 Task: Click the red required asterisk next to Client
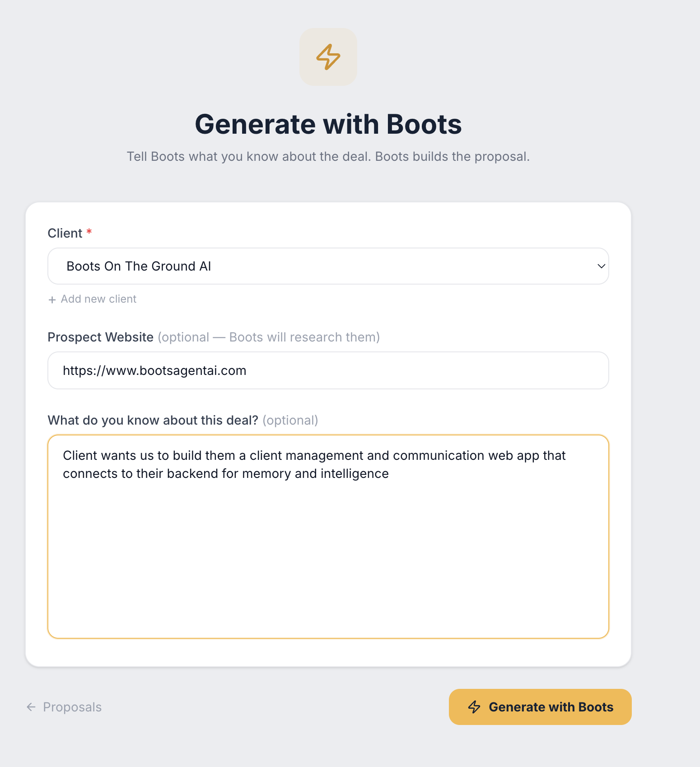coord(89,232)
